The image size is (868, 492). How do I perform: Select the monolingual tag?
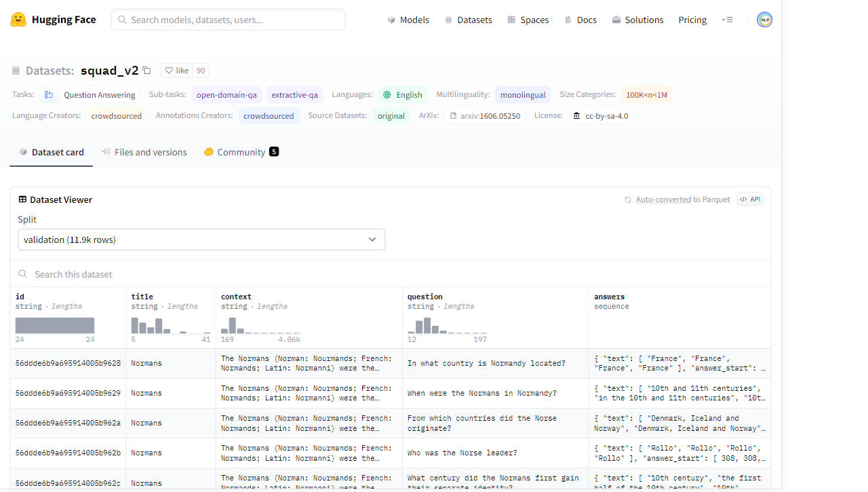pos(523,95)
